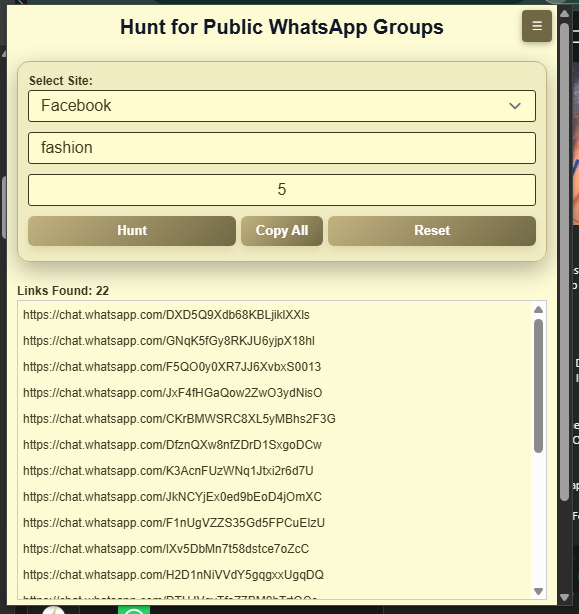Focus the fashion keyword field
579x614 pixels.
pos(282,148)
